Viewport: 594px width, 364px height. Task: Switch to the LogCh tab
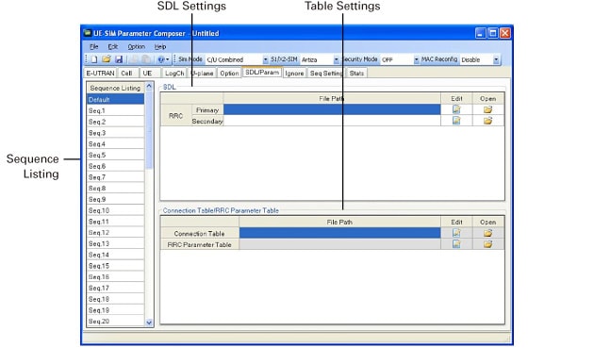click(x=174, y=74)
